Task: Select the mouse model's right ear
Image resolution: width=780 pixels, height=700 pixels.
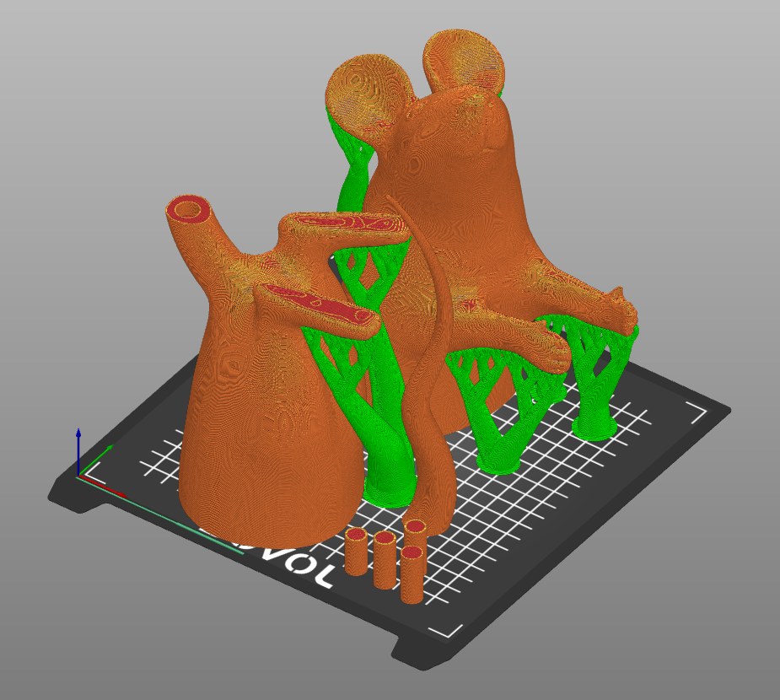Action: click(x=464, y=63)
